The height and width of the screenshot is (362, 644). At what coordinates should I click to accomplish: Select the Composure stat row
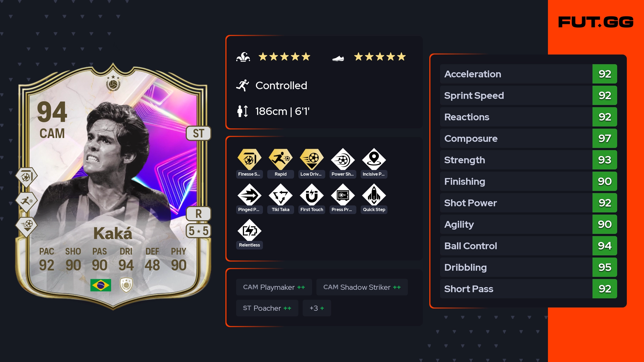(x=528, y=138)
